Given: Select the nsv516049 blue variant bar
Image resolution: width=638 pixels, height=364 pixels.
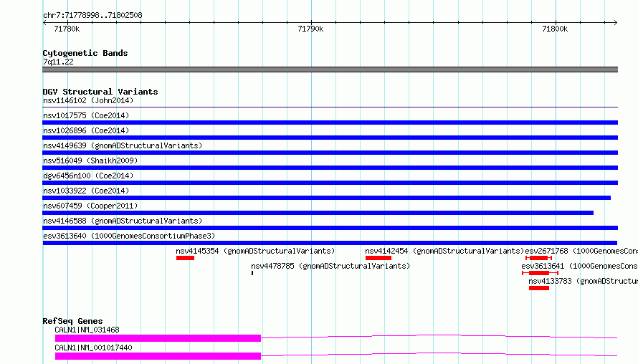Looking at the screenshot, I should [330, 168].
